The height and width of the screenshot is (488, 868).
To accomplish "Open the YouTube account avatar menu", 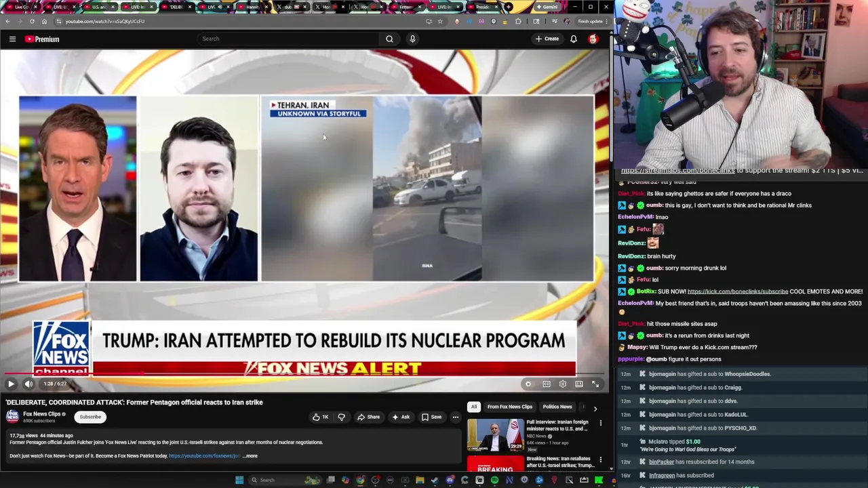I will click(593, 39).
